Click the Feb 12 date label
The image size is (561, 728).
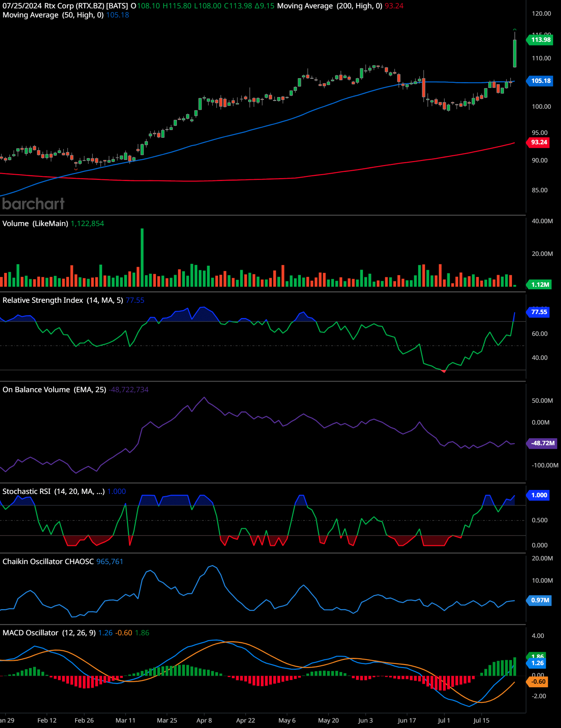point(47,720)
